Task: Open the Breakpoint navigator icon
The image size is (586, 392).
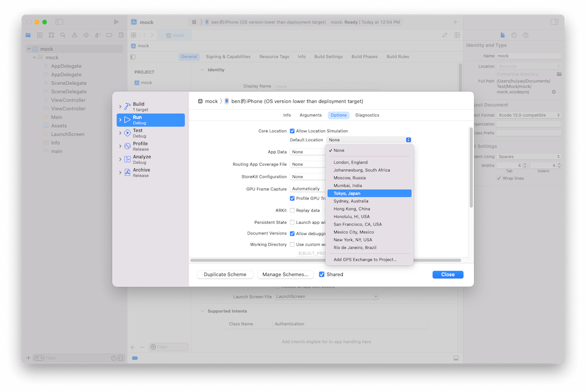Action: (x=109, y=35)
